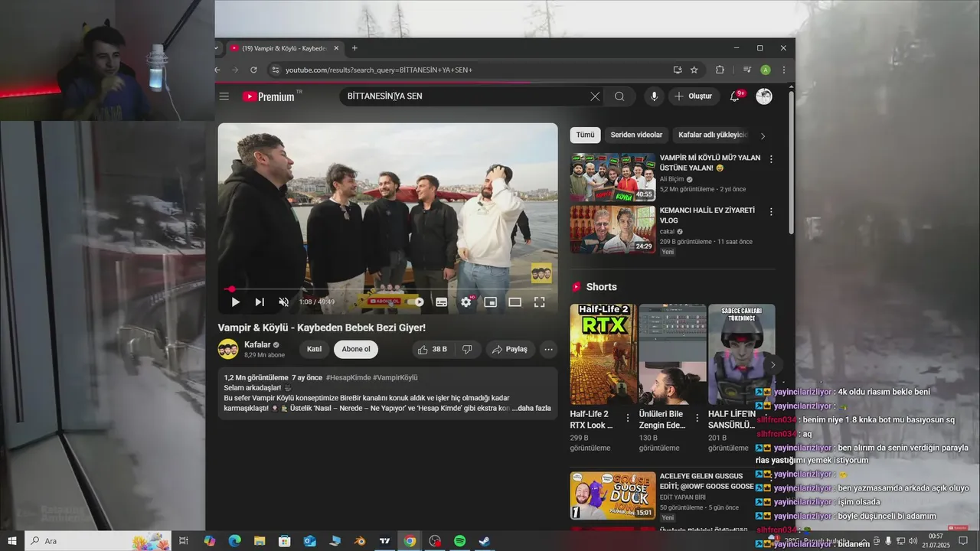Open Microsoft Edge from the taskbar
This screenshot has width=980, height=551.
234,541
